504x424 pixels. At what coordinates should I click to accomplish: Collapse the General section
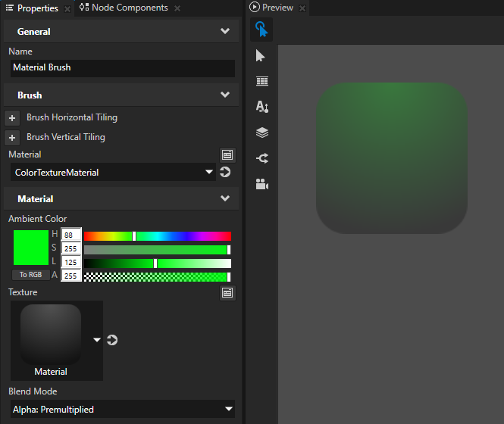pos(224,32)
